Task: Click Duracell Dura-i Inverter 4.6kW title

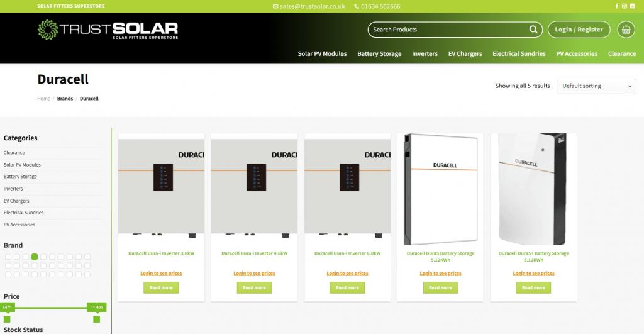Action: (x=254, y=253)
